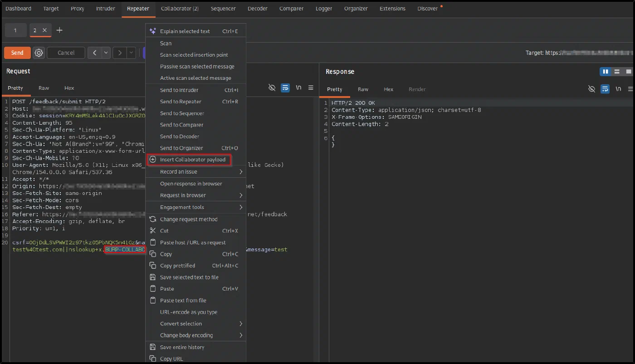Expand Convert selection submenu
This screenshot has height=364, width=635.
pos(195,324)
